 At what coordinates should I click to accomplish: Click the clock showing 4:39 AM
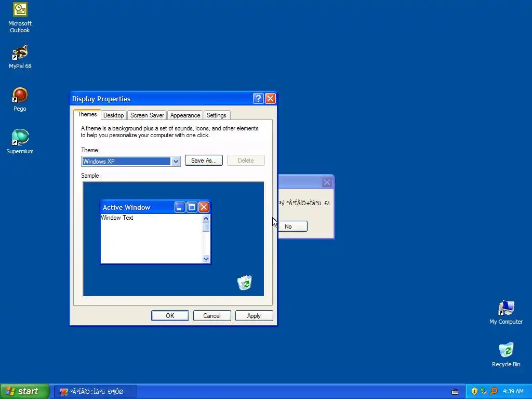[513, 391]
